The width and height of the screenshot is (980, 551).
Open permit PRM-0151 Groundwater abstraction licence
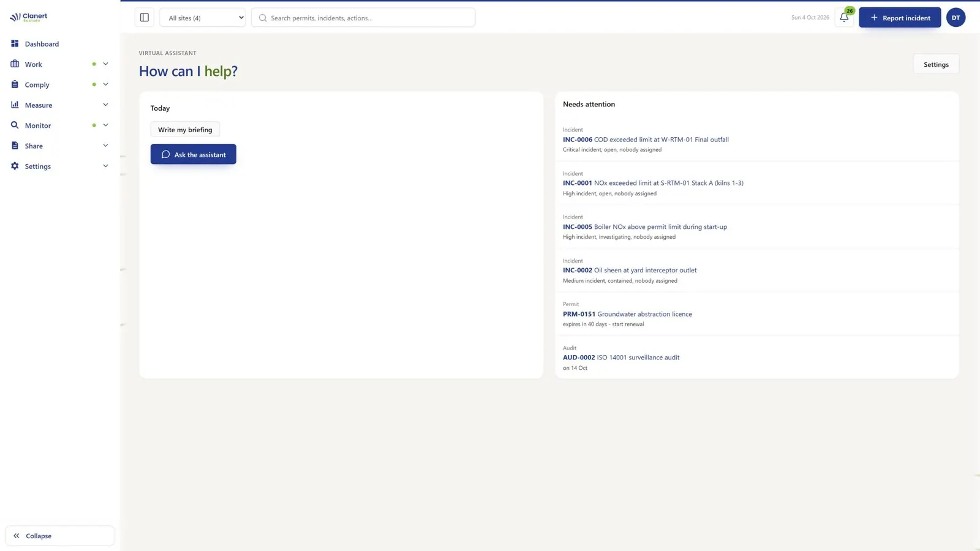[627, 314]
